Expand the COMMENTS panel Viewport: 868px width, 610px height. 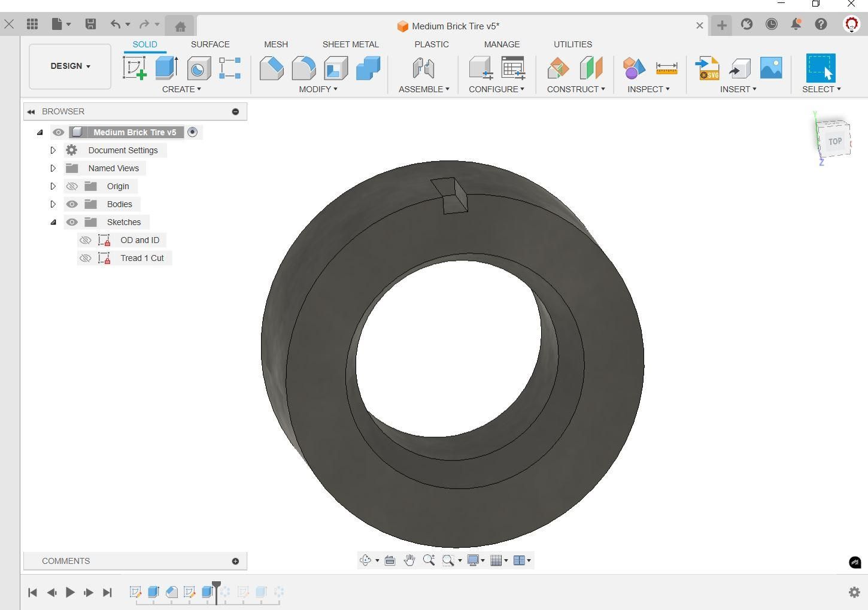tap(235, 561)
